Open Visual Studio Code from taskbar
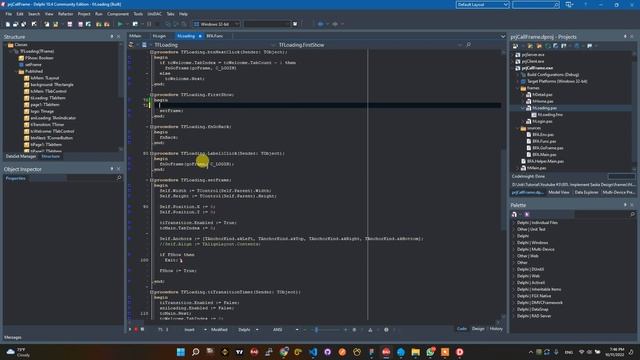Screen dimensions: 640x360 (x=313, y=352)
